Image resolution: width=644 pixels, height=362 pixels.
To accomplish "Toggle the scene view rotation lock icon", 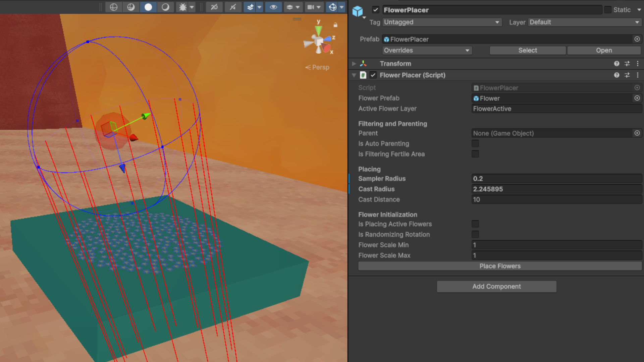I will pyautogui.click(x=335, y=25).
